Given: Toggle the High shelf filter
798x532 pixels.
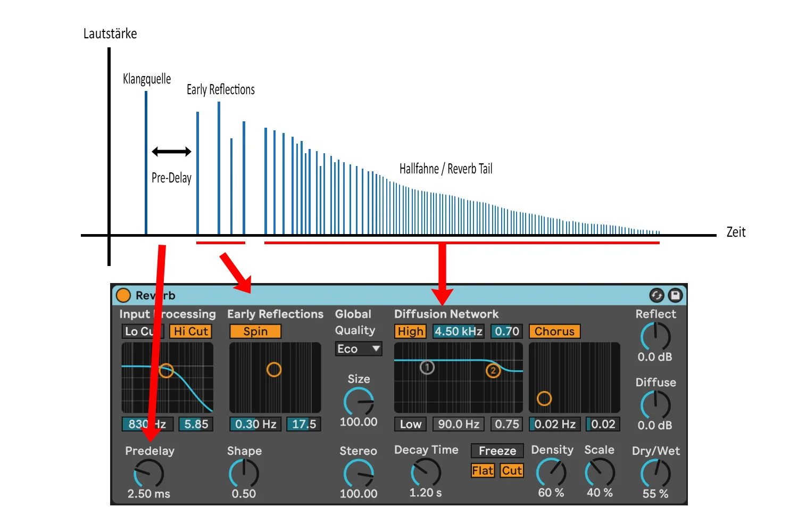Looking at the screenshot, I should (410, 331).
